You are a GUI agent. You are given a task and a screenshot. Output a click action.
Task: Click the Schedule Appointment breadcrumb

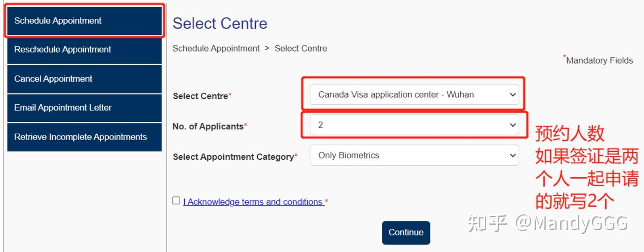216,48
